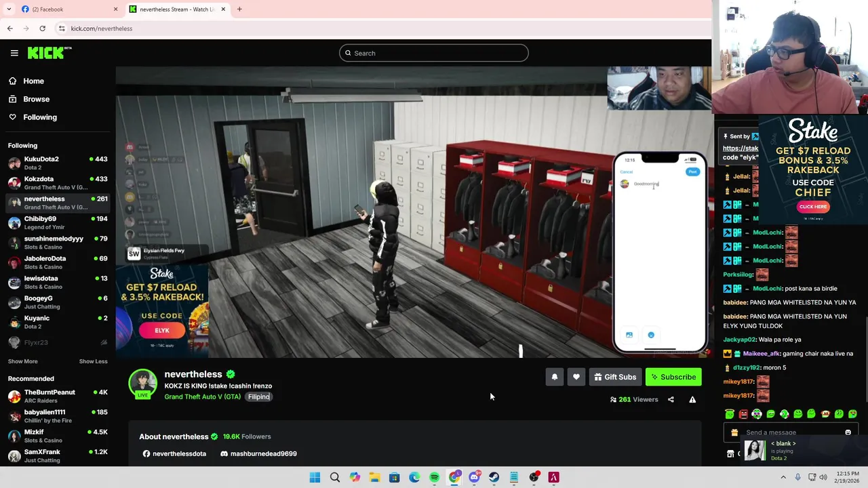Screen dimensions: 868x488
Task: Open Steam from the taskbar
Action: (x=494, y=477)
